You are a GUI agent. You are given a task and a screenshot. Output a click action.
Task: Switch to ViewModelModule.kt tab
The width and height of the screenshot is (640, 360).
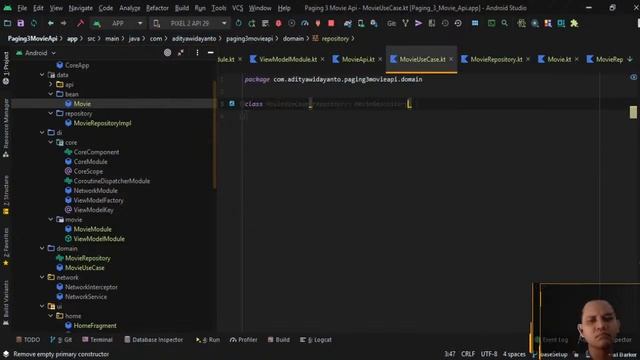[x=288, y=60]
